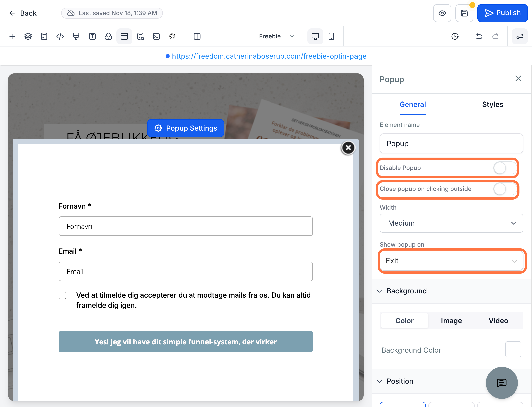532x407 pixels.
Task: Click the preview eye icon
Action: [x=442, y=13]
